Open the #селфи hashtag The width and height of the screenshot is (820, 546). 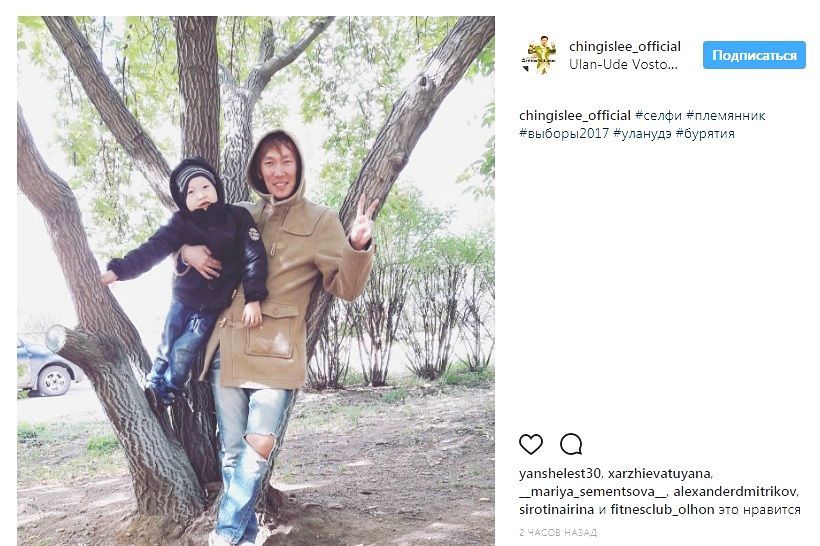(x=658, y=116)
